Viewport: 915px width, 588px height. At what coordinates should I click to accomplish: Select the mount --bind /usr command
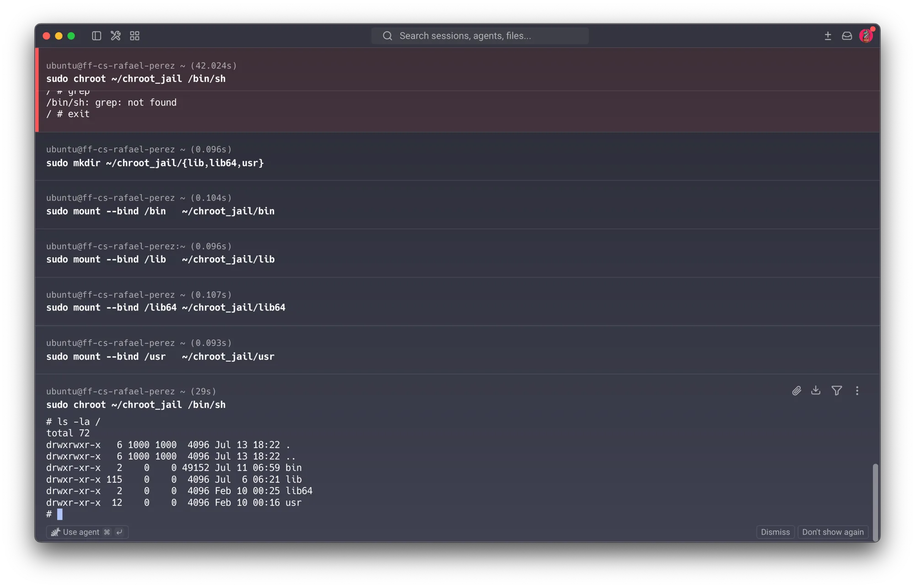pos(160,357)
